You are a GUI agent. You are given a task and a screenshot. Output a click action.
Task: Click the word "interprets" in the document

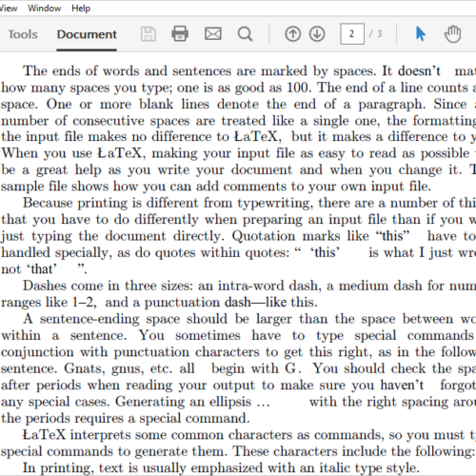pyautogui.click(x=100, y=435)
